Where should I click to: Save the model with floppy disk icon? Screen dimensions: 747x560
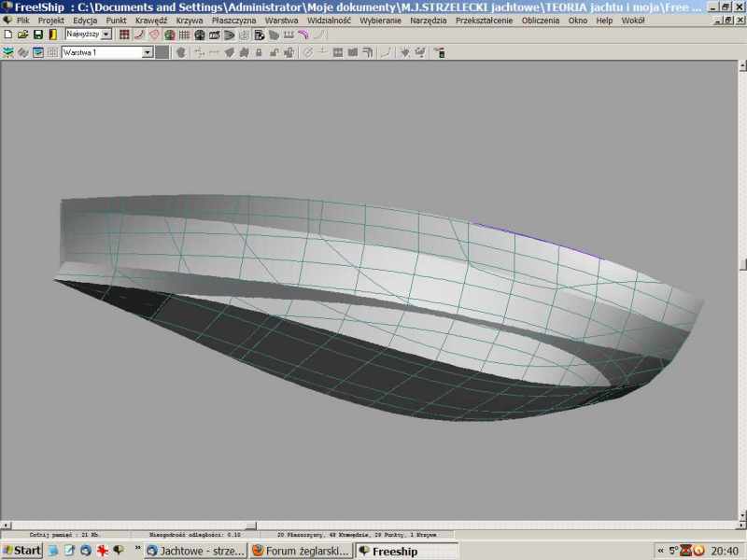point(37,35)
